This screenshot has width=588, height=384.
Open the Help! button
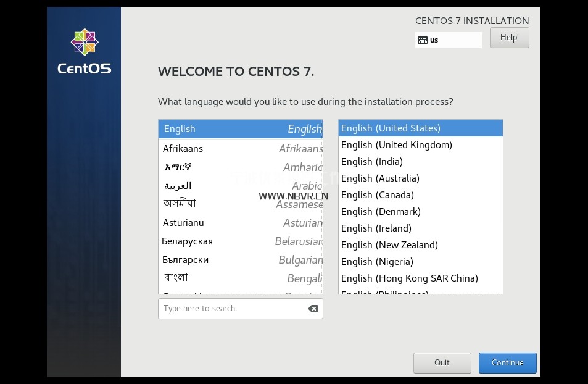tap(509, 38)
